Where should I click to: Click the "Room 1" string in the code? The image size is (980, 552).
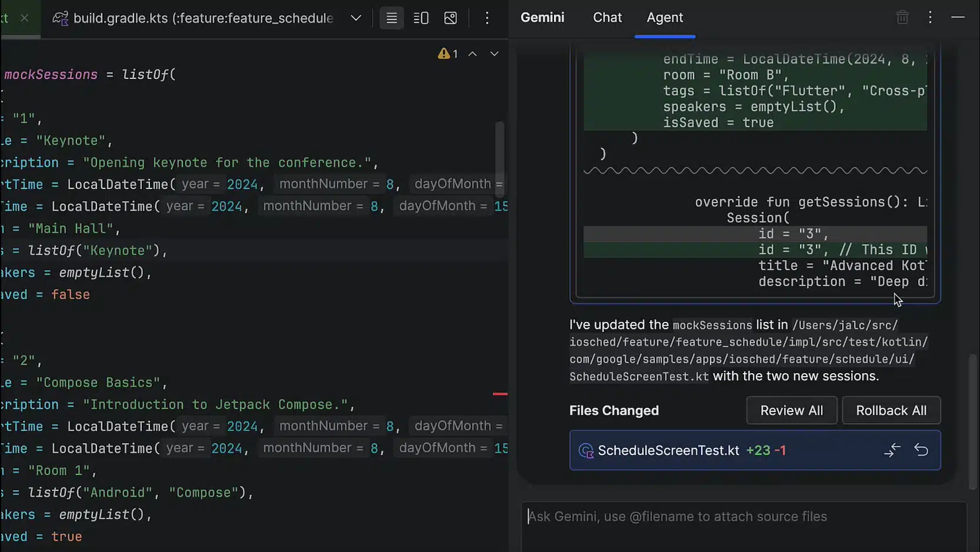click(58, 471)
